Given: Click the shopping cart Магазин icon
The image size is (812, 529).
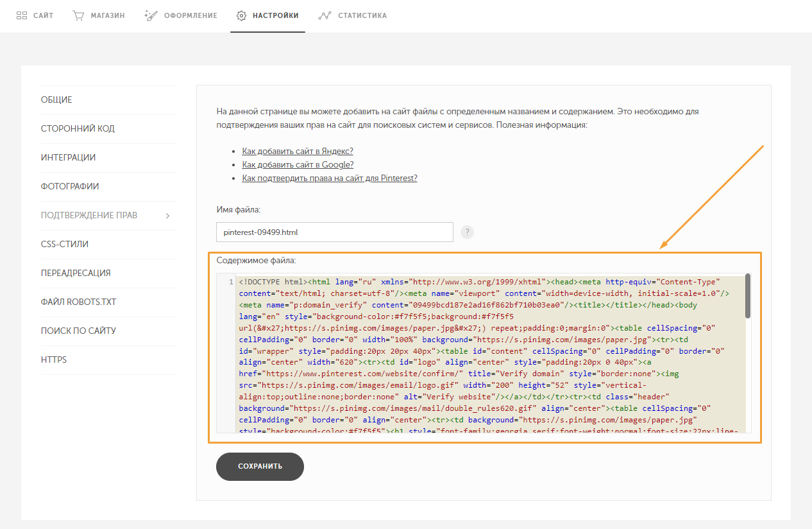Looking at the screenshot, I should (x=78, y=15).
